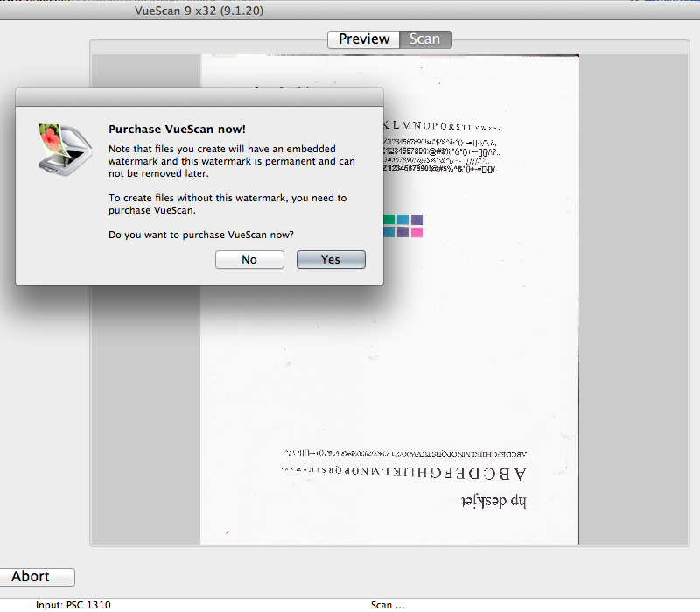Viewport: 700px width, 612px height.
Task: Click the VueScan 9 x32 window title
Action: (x=199, y=11)
